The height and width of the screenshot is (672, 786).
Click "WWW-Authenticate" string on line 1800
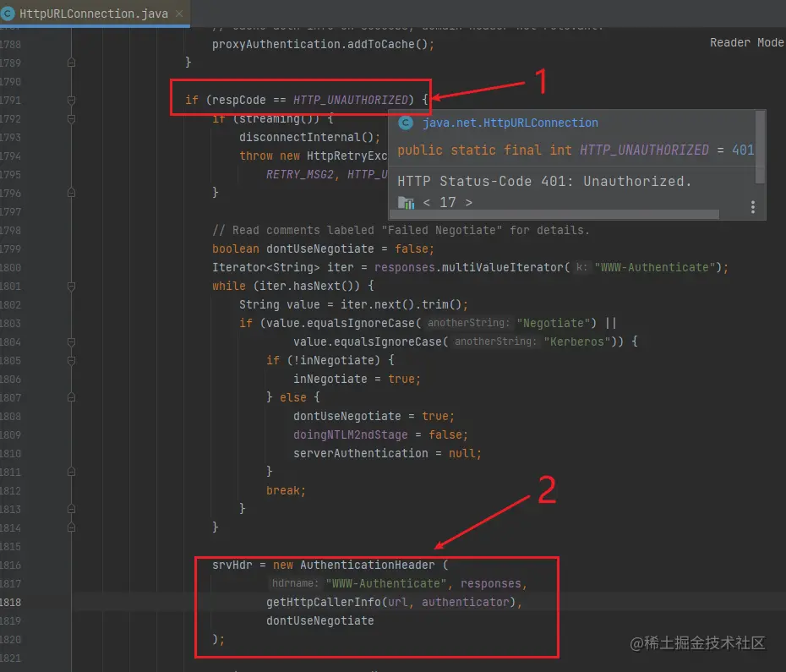655,267
